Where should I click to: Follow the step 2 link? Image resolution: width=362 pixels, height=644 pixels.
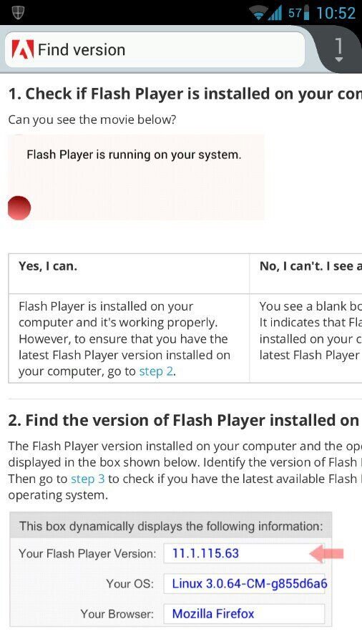[x=156, y=371]
